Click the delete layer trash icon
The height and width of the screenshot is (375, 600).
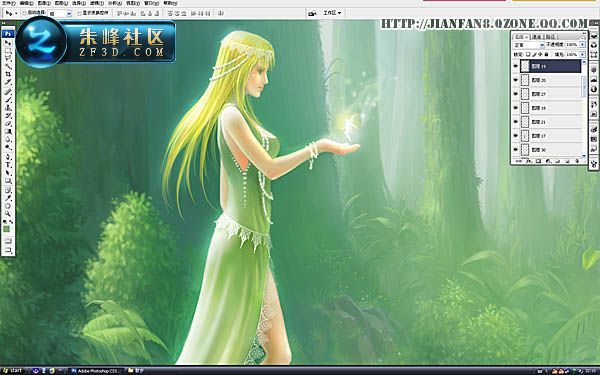[577, 161]
